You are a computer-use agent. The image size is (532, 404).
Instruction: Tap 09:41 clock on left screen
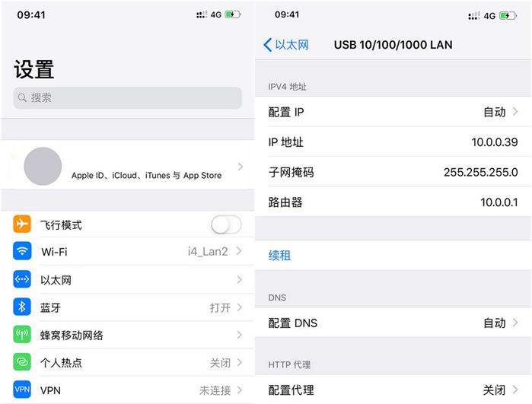(x=31, y=14)
